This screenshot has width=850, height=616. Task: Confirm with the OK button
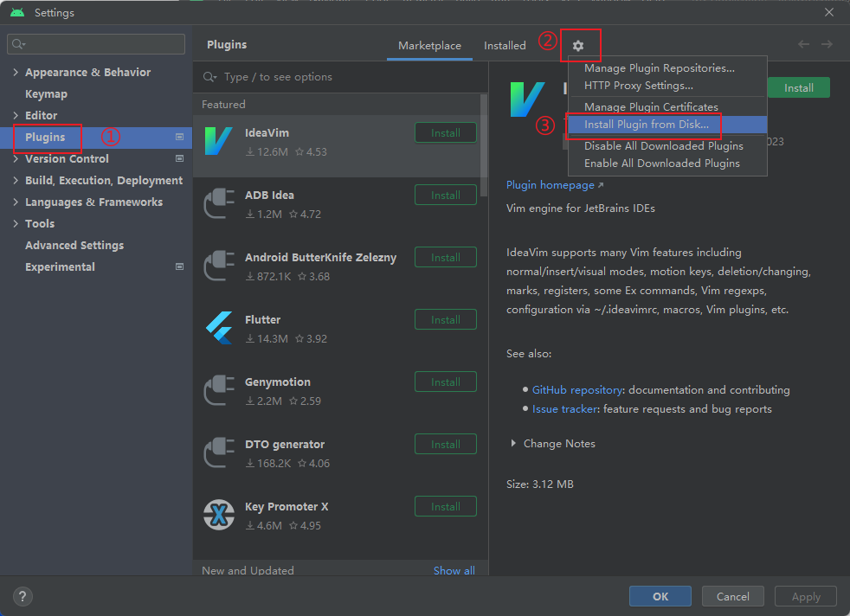(660, 596)
